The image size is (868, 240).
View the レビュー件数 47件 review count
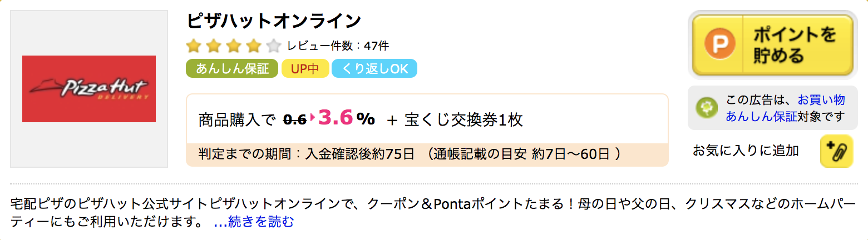coord(338,46)
